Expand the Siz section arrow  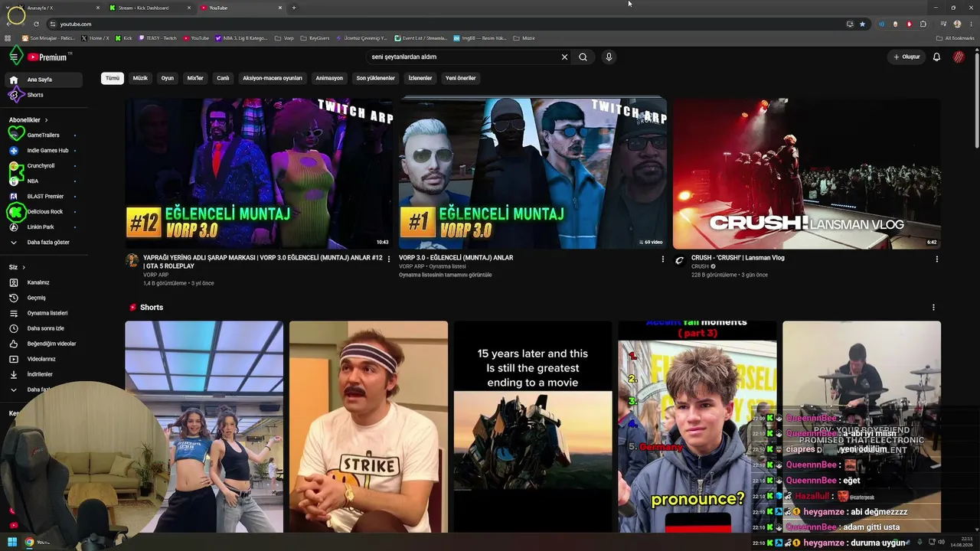(x=24, y=267)
